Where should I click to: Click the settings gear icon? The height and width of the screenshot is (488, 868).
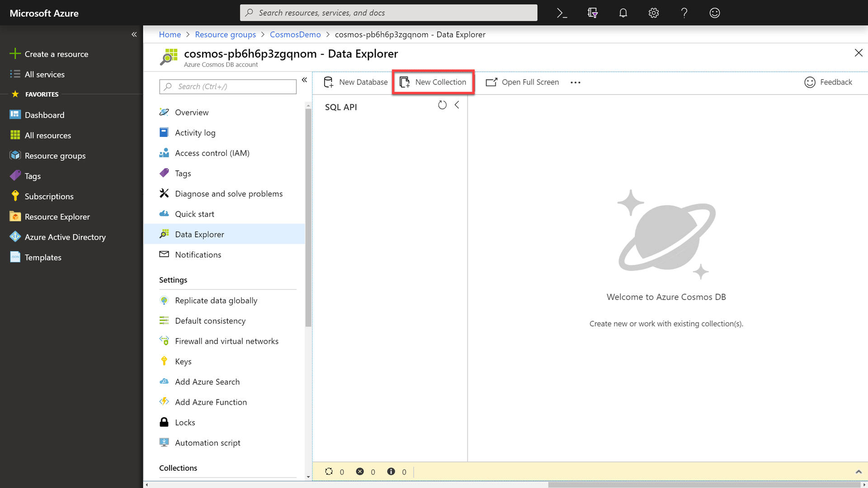(x=654, y=13)
